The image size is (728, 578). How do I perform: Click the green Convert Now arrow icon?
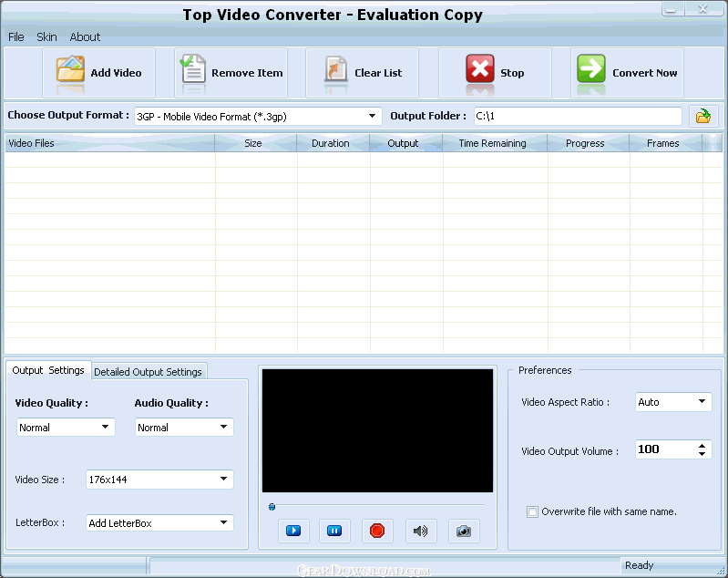click(x=591, y=68)
